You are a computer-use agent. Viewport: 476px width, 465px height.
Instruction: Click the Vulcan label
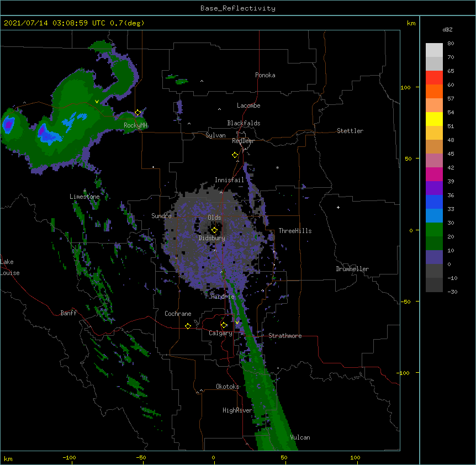pos(300,437)
